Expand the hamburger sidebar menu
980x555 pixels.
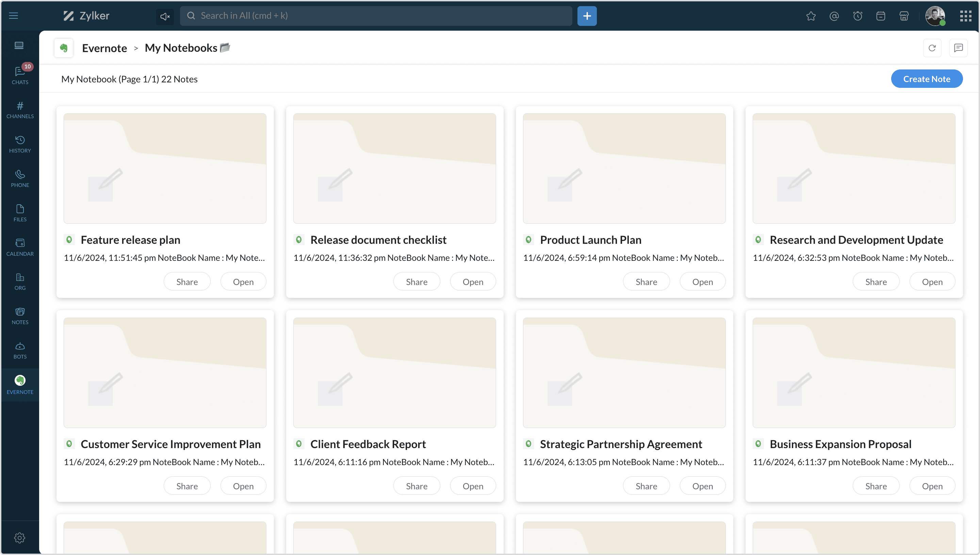click(14, 16)
